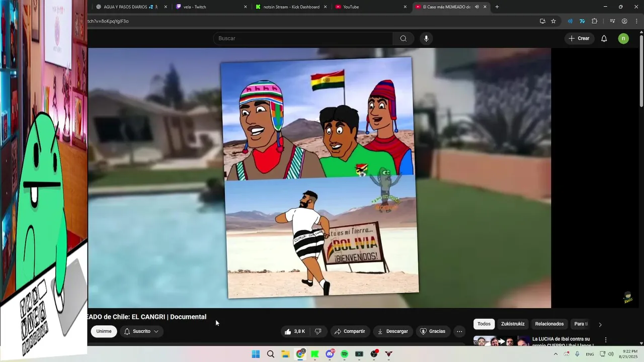Screen dimensions: 644x362
Task: Bookmark this page with the star icon
Action: coord(553,21)
